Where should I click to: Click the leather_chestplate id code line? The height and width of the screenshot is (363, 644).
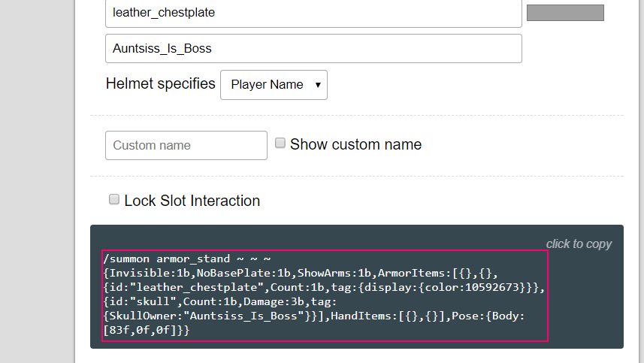324,287
